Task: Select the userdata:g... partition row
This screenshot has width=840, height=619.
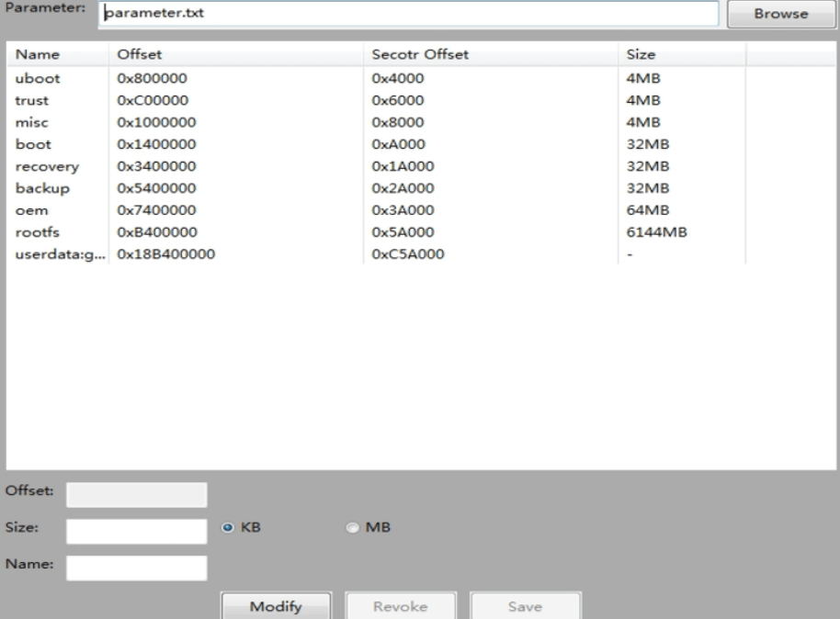Action: pyautogui.click(x=376, y=253)
